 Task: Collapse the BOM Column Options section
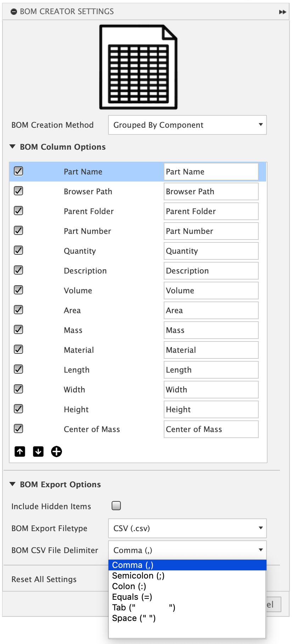point(13,146)
